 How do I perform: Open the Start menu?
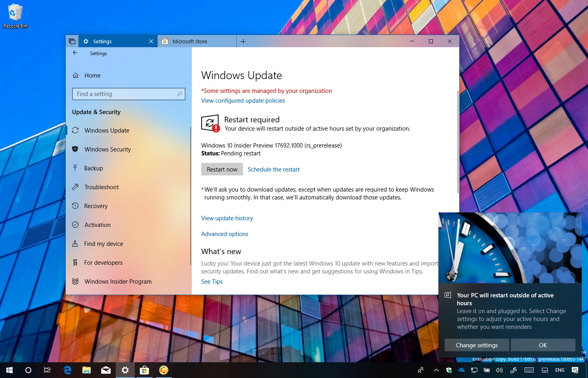click(x=9, y=370)
